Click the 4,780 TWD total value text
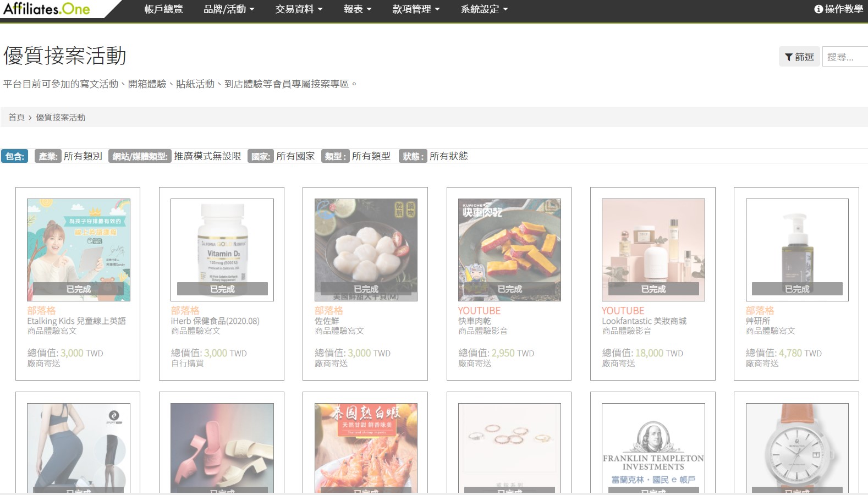 pyautogui.click(x=800, y=353)
